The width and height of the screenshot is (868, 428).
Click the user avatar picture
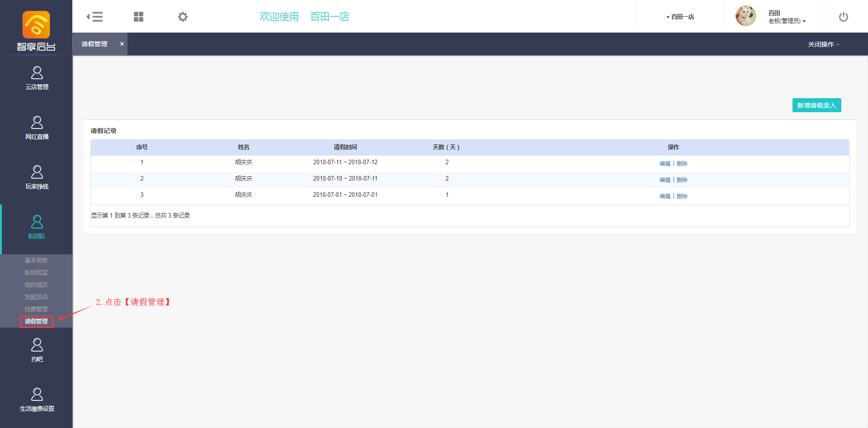point(745,16)
